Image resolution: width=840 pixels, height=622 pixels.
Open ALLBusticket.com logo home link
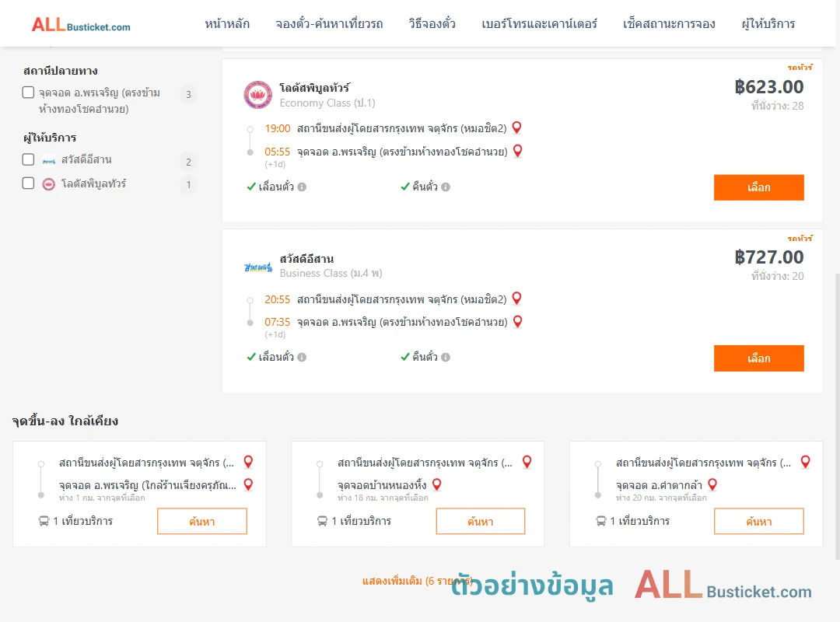(81, 24)
